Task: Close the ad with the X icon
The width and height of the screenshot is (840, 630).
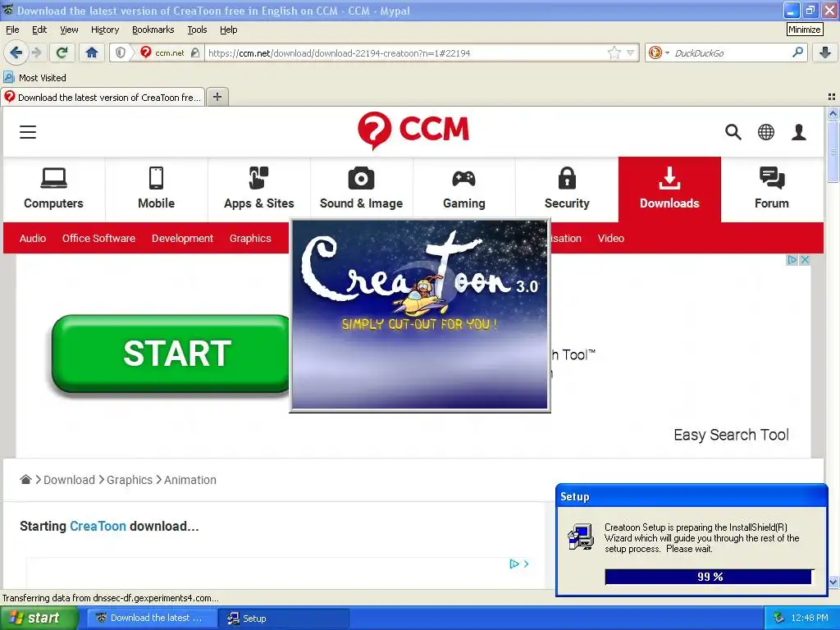Action: click(804, 260)
